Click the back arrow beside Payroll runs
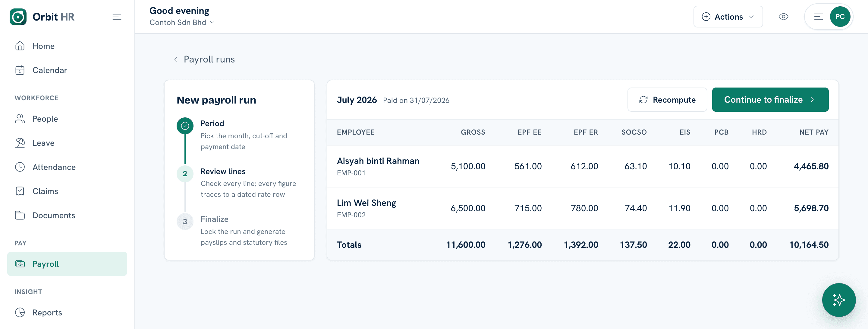The width and height of the screenshot is (868, 329). [x=175, y=59]
